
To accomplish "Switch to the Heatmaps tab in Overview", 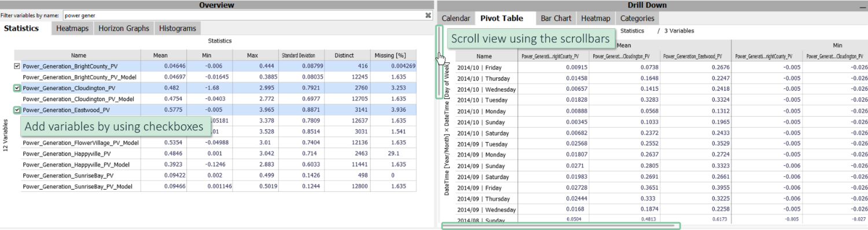I will click(72, 28).
